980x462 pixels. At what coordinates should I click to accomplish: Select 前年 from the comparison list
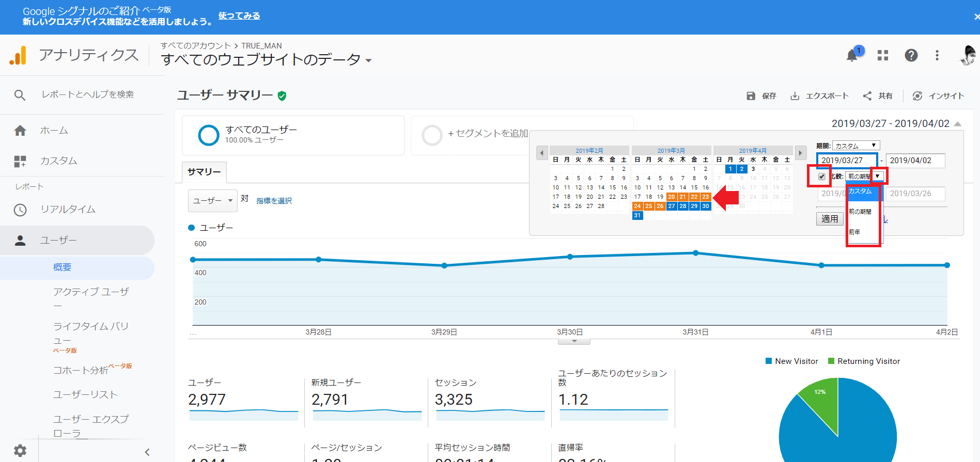tap(855, 232)
